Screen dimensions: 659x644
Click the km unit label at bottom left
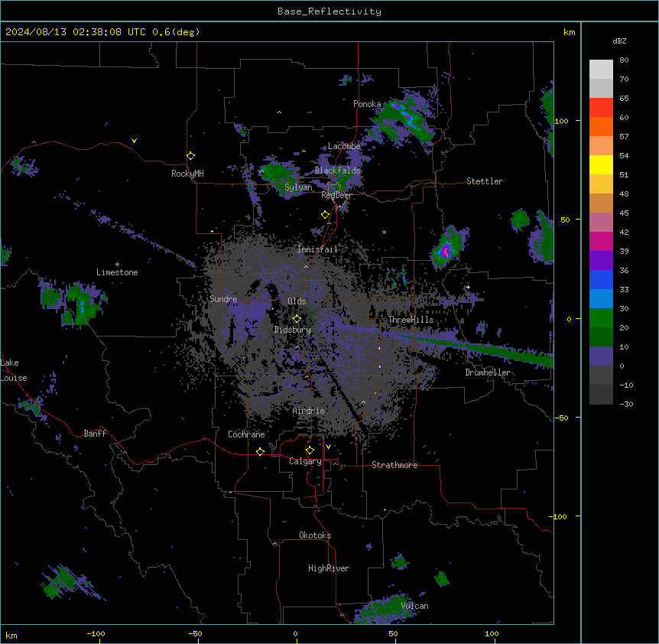pyautogui.click(x=11, y=635)
